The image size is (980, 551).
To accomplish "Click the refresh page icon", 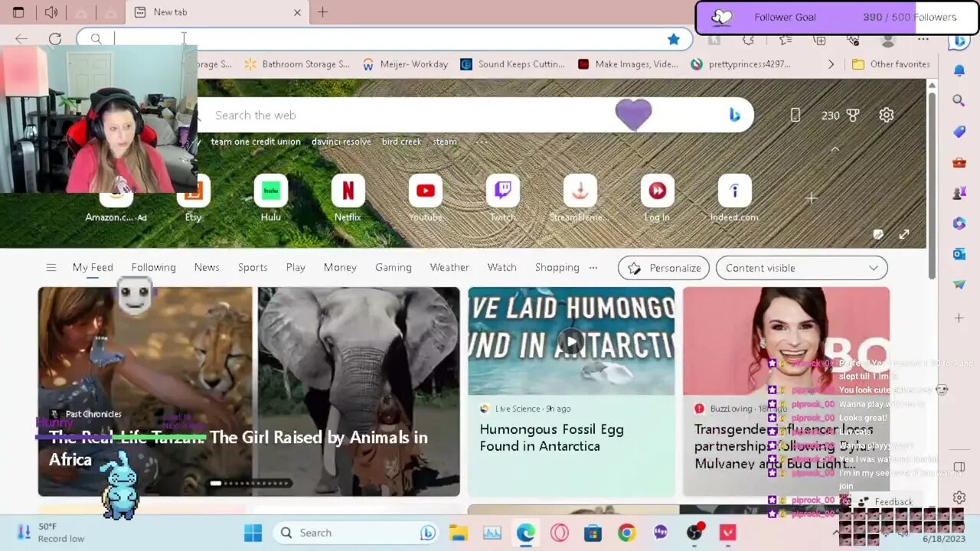I will [55, 39].
